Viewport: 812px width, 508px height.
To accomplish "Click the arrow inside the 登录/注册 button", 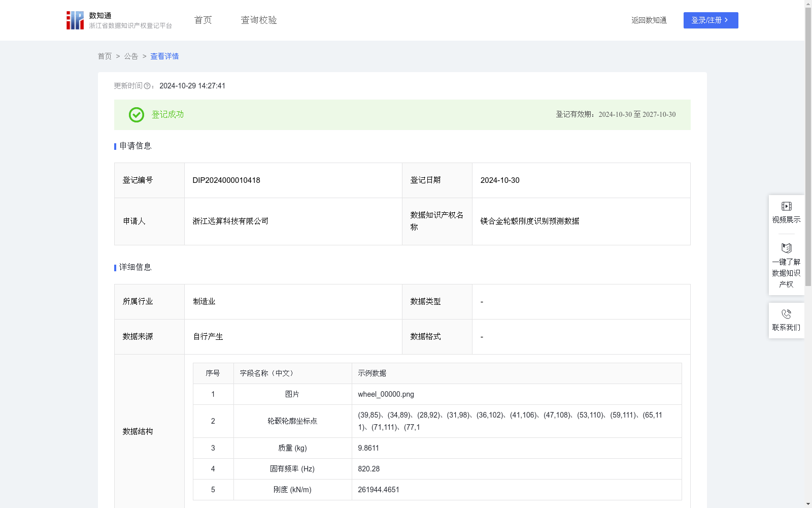I will [x=726, y=20].
